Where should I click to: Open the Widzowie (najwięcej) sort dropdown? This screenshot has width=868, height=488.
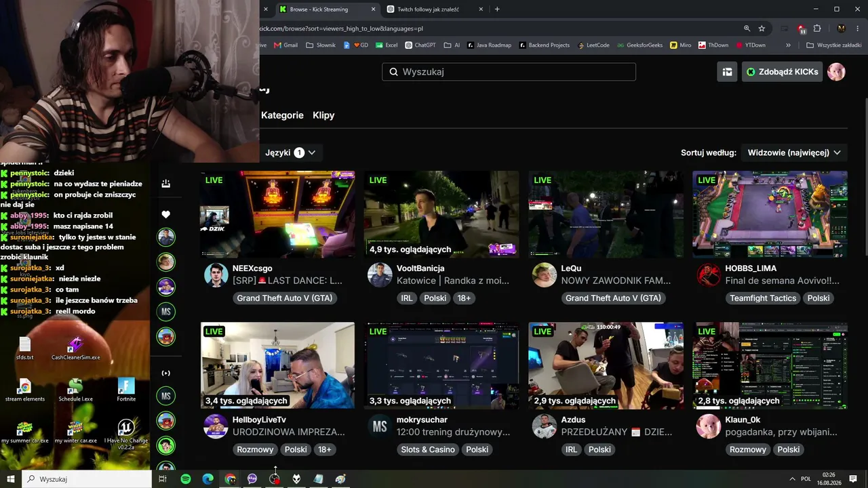[794, 152]
